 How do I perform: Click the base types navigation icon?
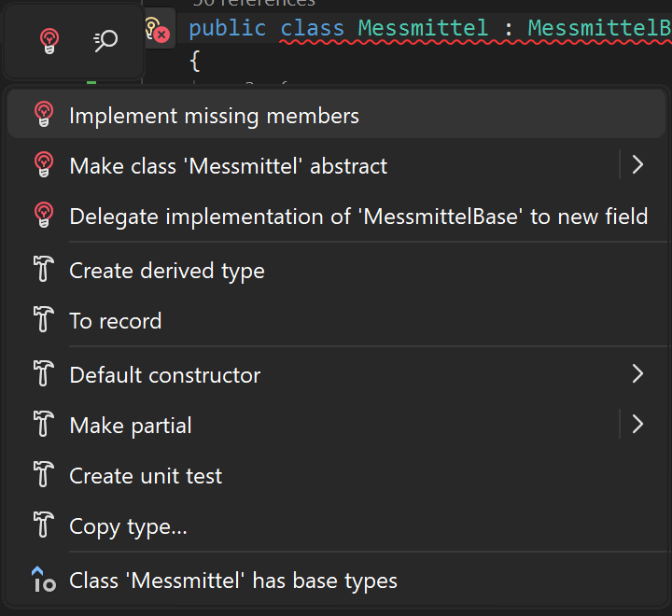click(43, 580)
